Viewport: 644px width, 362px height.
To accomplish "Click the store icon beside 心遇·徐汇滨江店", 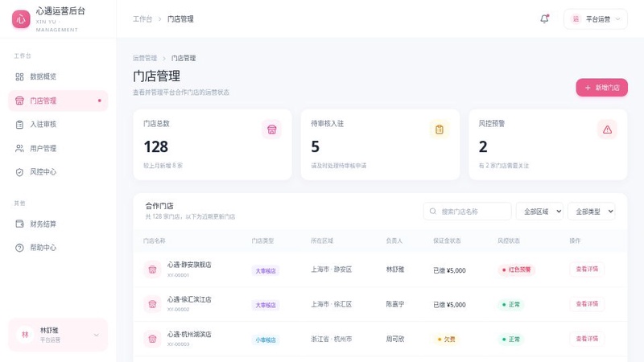I will (x=152, y=304).
